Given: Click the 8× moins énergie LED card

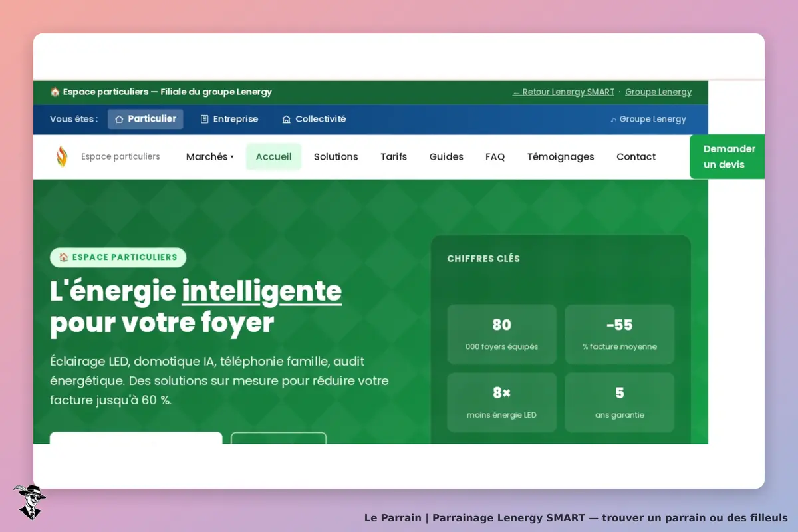Looking at the screenshot, I should point(502,402).
